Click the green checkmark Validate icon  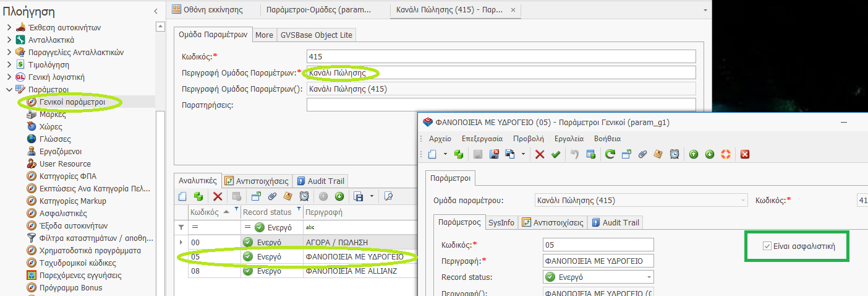555,154
